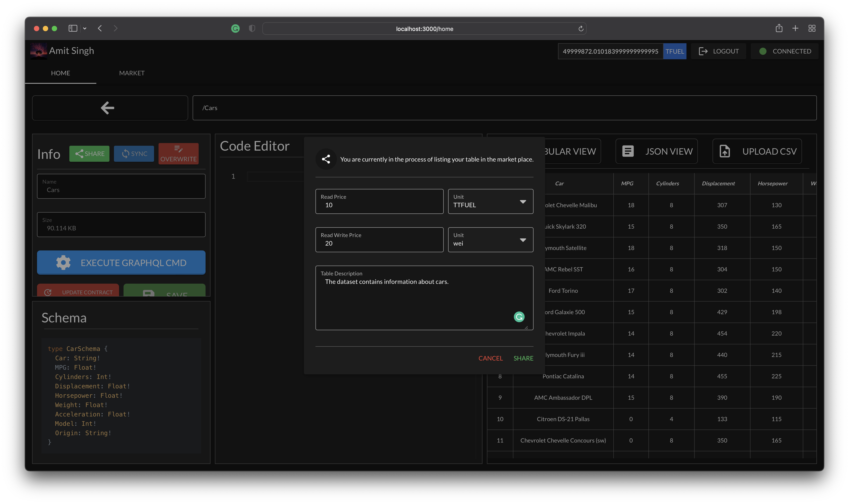Click the Upload CSV file icon
Screen dimensions: 849x504
(724, 151)
